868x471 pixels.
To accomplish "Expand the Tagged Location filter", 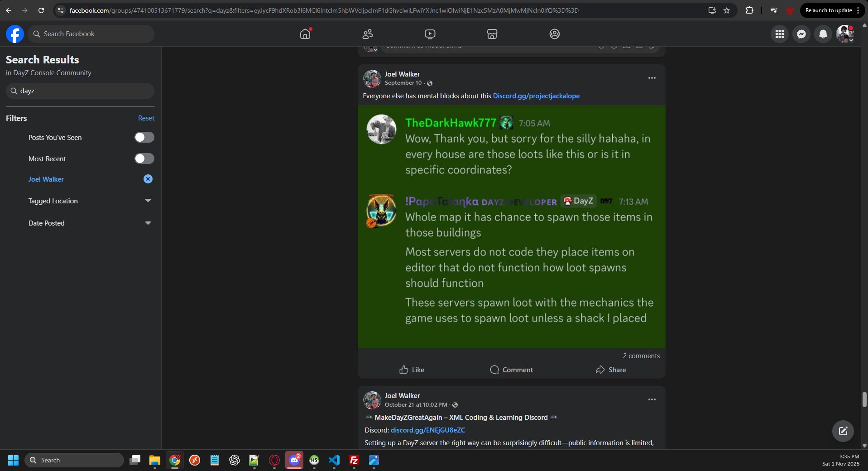I will 148,201.
